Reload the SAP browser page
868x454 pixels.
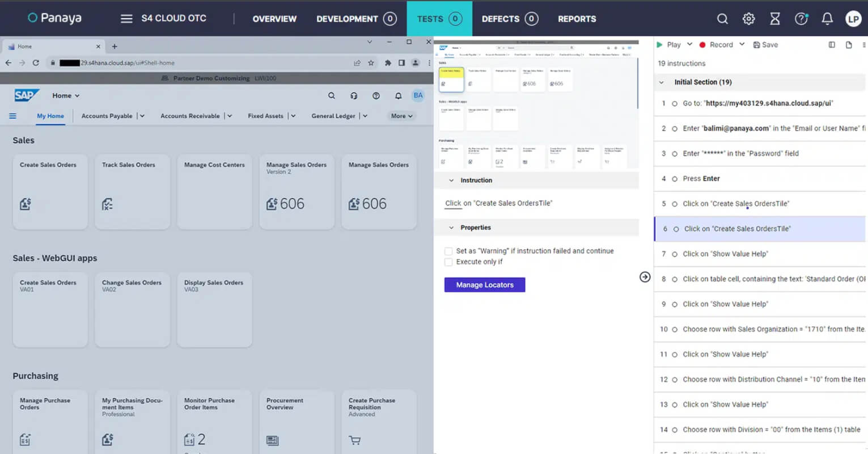pos(36,63)
